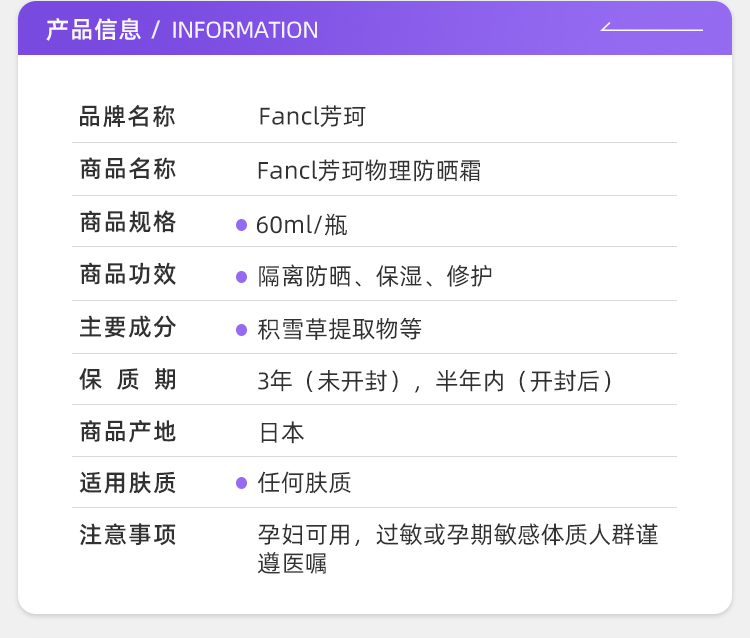Click the 商品产地 row label
Image resolution: width=750 pixels, height=638 pixels.
tap(127, 431)
